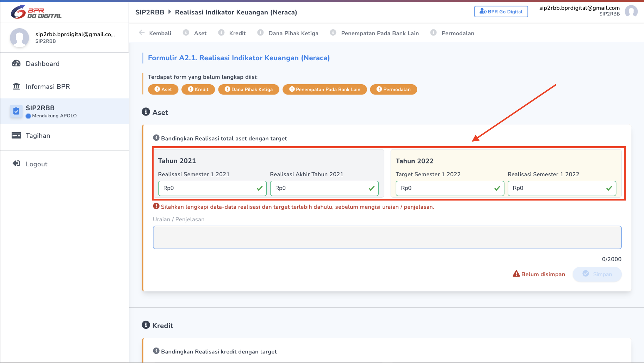Viewport: 644px width, 363px height.
Task: Click the Belum disimpan status text
Action: click(x=543, y=274)
